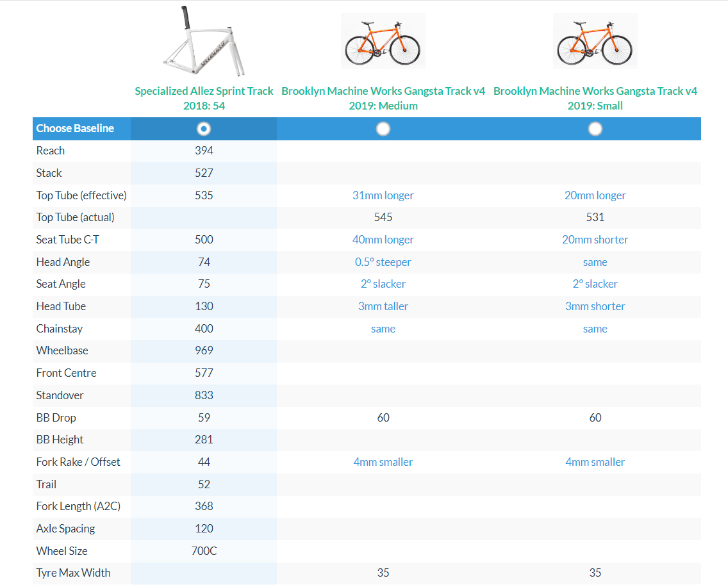
Task: Click the Trail value 52
Action: click(x=204, y=484)
